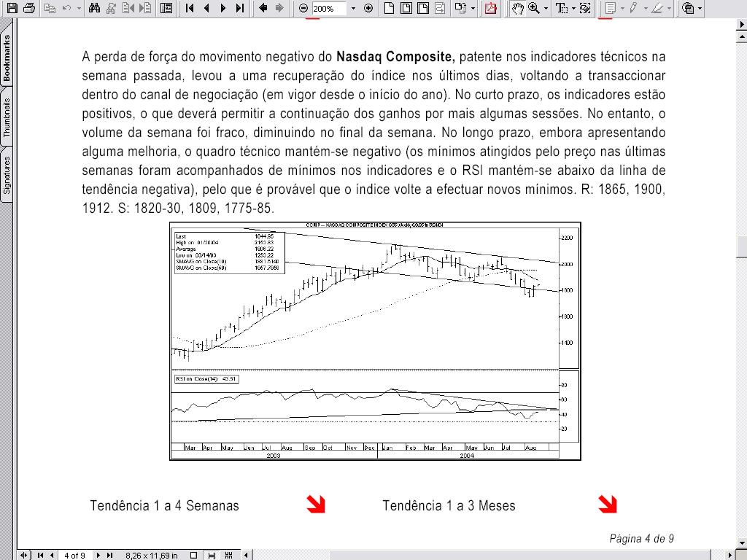The height and width of the screenshot is (560, 747).
Task: Click status bar First Page button
Action: (41, 555)
